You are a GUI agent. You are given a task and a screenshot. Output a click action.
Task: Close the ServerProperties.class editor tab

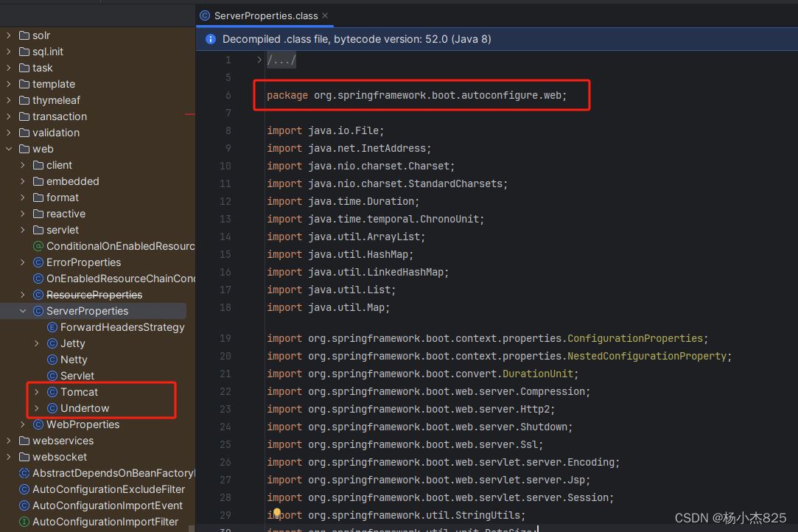click(x=325, y=15)
